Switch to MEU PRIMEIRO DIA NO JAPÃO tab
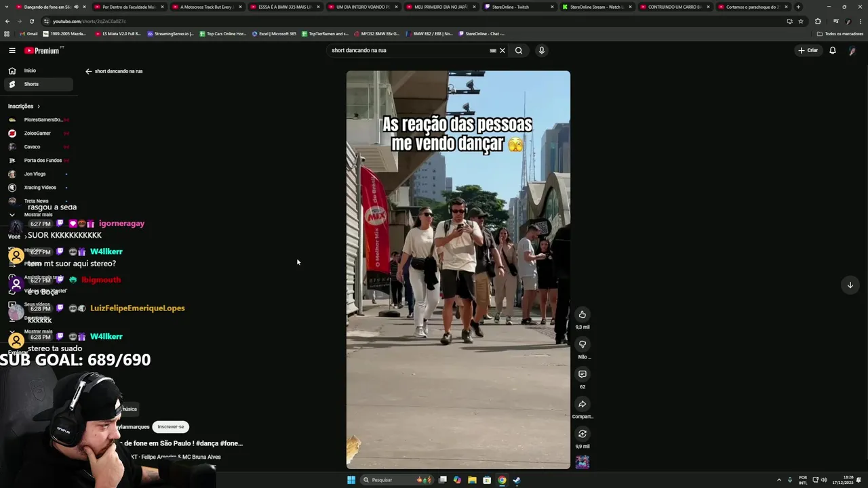 [x=440, y=7]
